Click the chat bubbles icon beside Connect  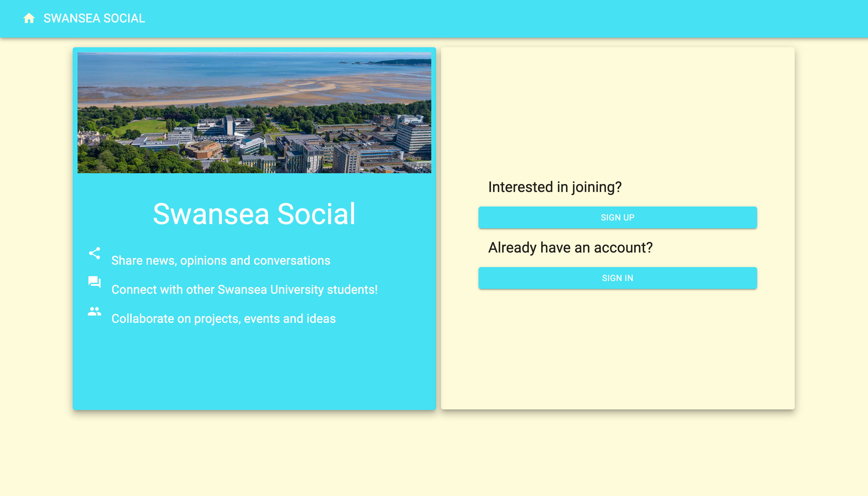(x=94, y=282)
